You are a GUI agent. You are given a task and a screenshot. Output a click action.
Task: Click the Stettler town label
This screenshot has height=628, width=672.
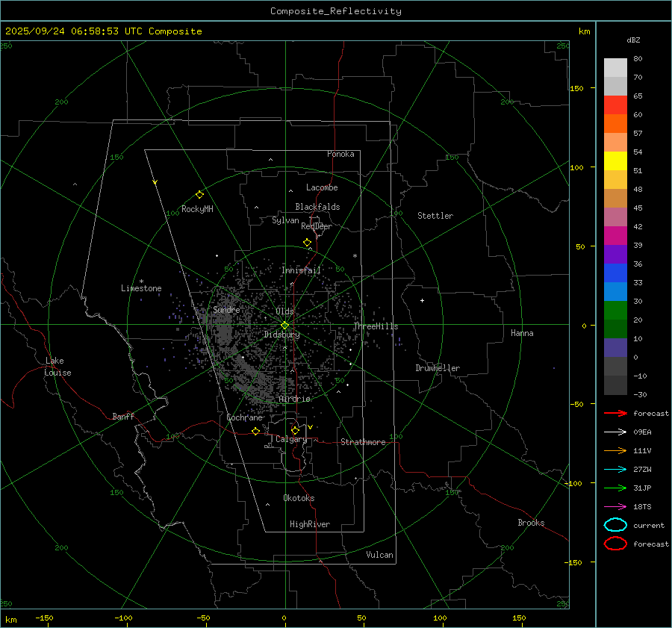[x=435, y=216]
